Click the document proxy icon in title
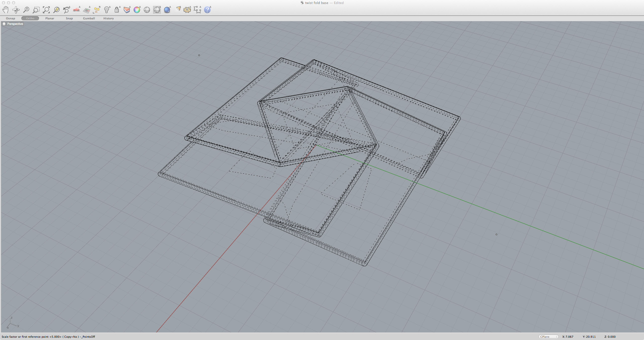The width and height of the screenshot is (644, 340). click(x=302, y=3)
